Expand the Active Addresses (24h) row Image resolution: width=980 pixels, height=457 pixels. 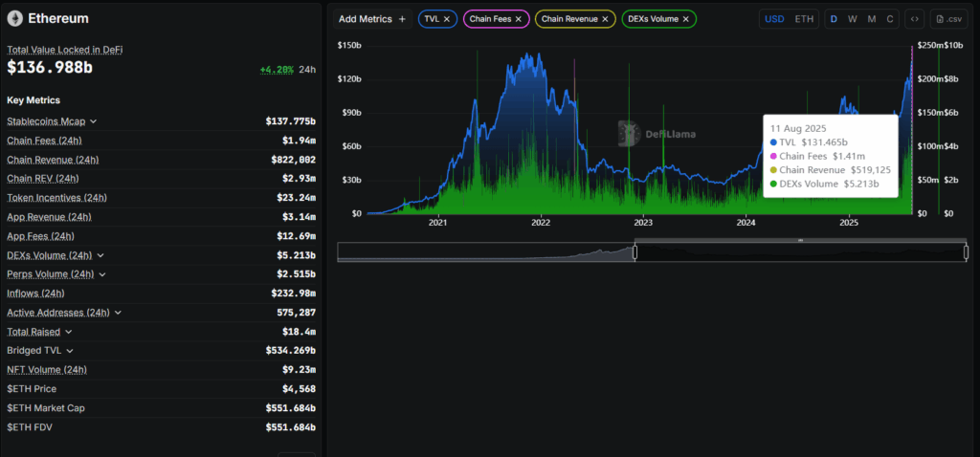coord(118,313)
